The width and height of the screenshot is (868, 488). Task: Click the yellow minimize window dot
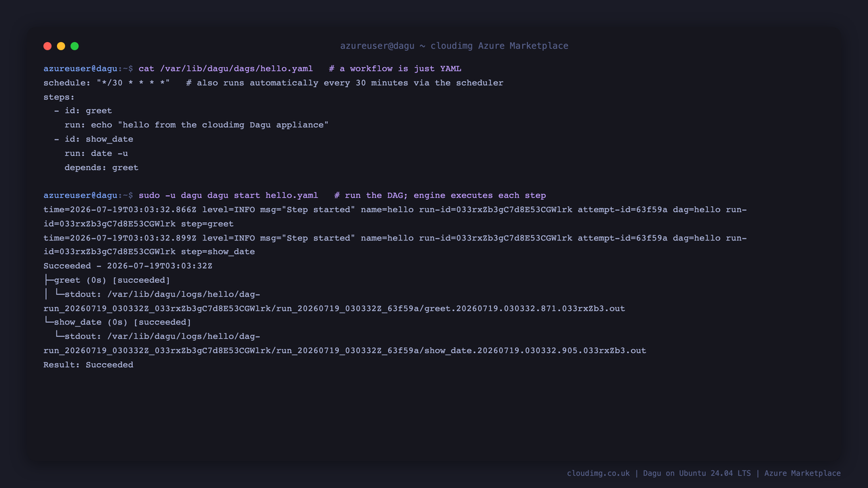(x=61, y=46)
